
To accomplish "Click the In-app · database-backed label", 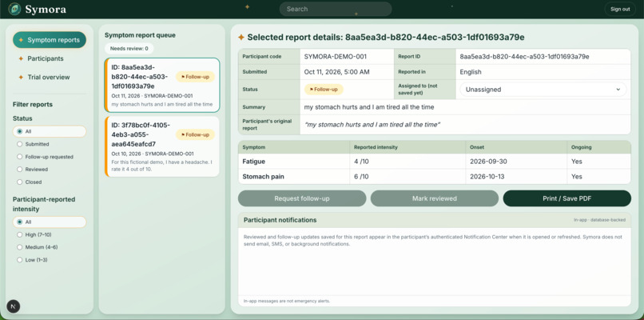I will [x=599, y=220].
